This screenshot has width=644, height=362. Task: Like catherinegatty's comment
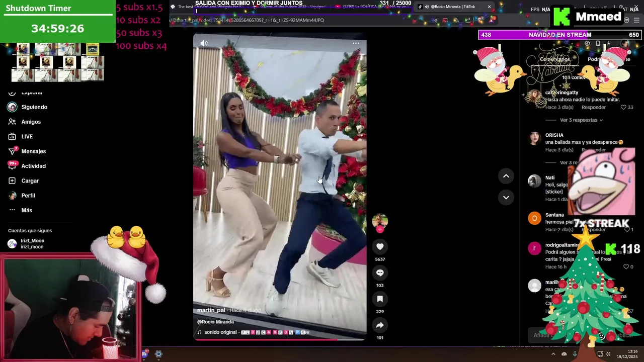tap(623, 107)
